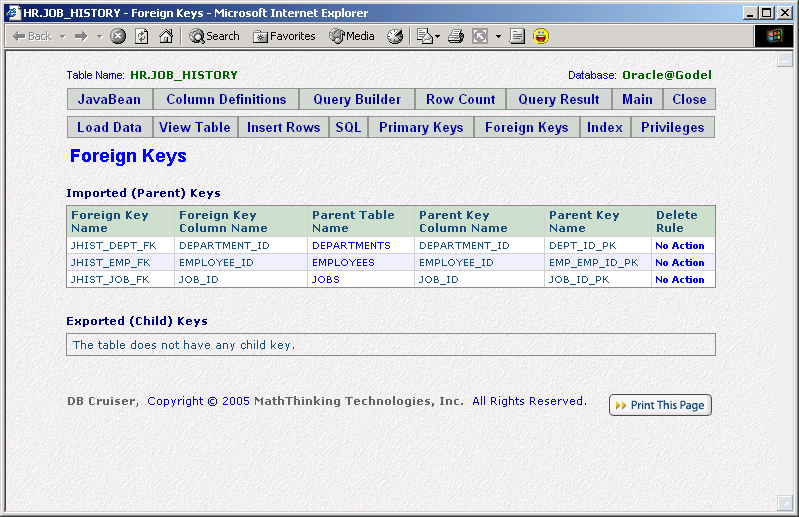Open the Index tab
Viewport: 799px width, 517px height.
[605, 127]
